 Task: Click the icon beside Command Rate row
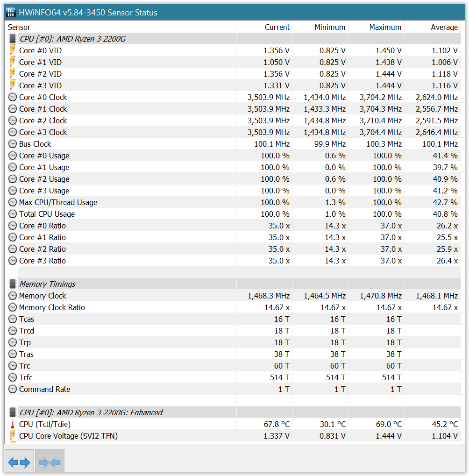coord(13,389)
